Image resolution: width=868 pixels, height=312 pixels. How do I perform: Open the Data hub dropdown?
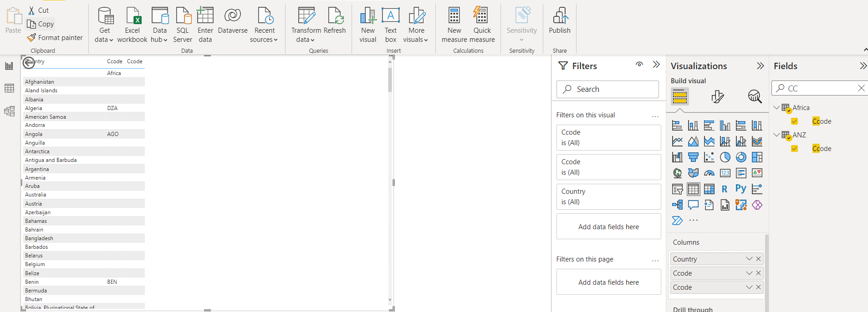point(159,25)
